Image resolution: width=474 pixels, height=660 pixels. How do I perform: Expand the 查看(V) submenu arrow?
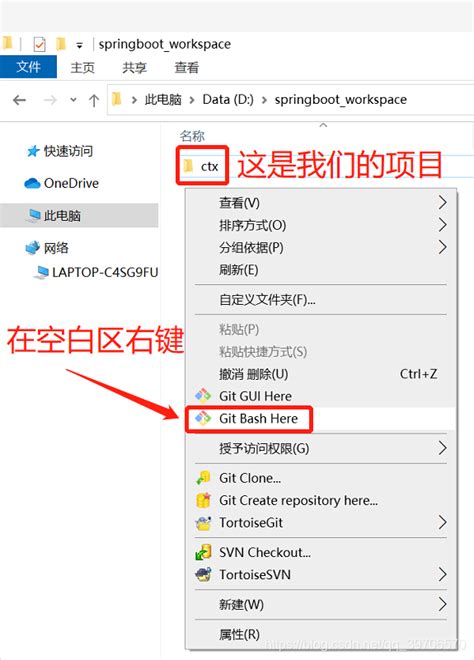pos(442,203)
